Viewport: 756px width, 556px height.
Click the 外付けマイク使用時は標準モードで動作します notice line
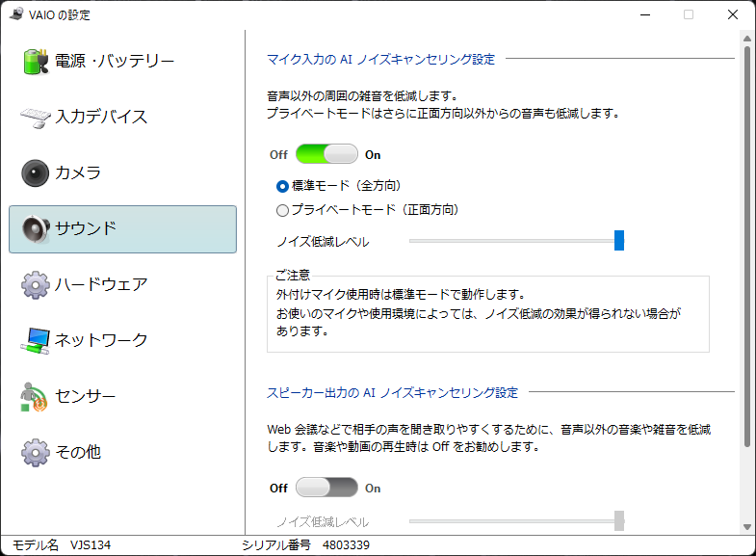[x=401, y=294]
